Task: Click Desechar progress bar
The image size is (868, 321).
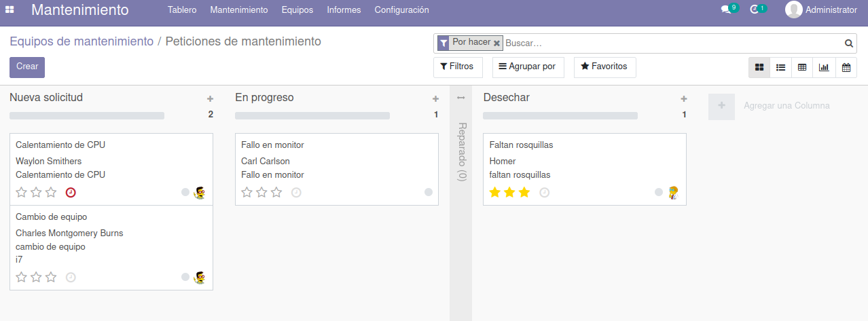Action: click(560, 115)
